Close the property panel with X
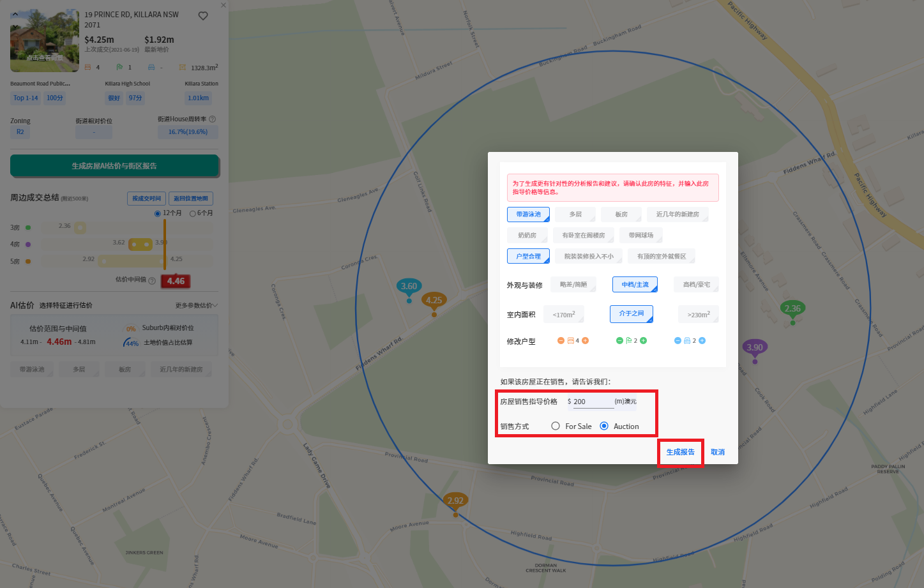 [223, 5]
